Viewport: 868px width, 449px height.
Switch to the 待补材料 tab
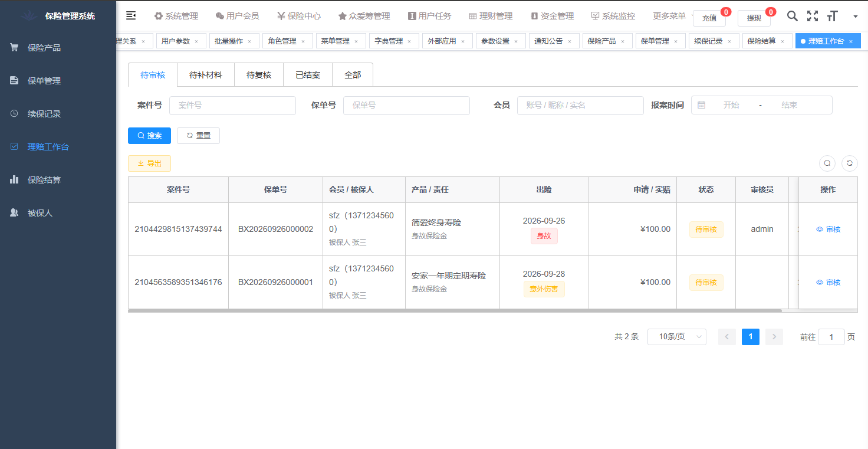coord(206,75)
